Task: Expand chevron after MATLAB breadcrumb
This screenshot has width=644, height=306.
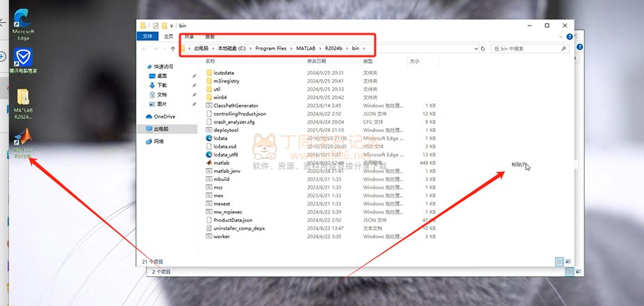Action: pyautogui.click(x=320, y=49)
